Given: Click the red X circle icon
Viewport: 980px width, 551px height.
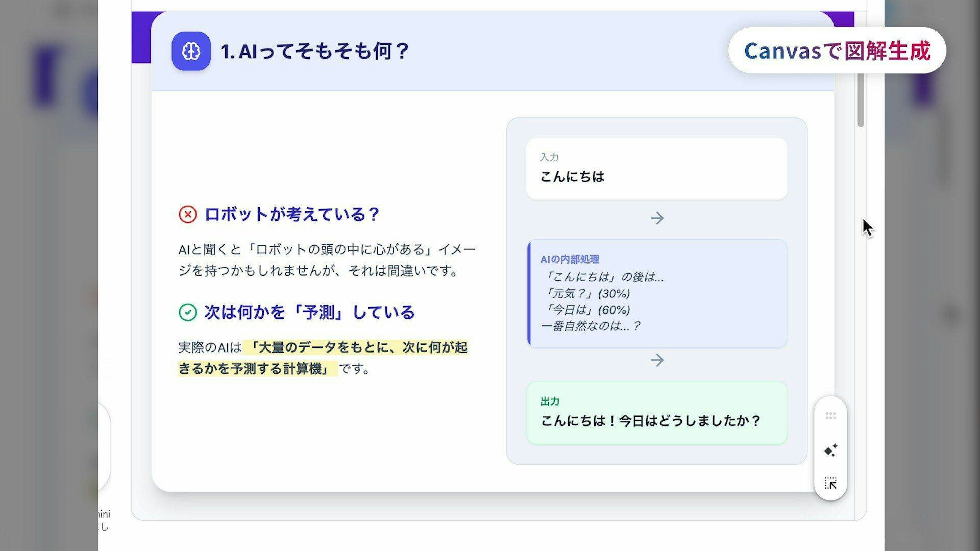Looking at the screenshot, I should 188,215.
